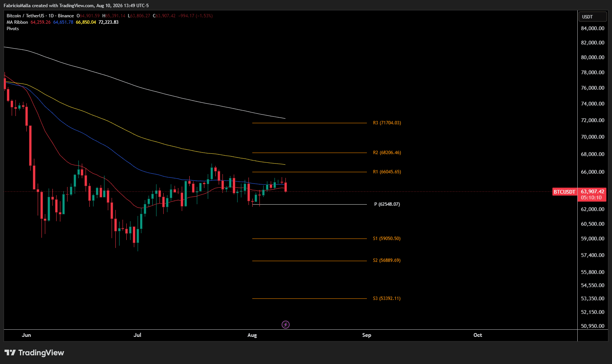The image size is (612, 364).
Task: Click the 72,000.00 price axis label
Action: (592, 120)
